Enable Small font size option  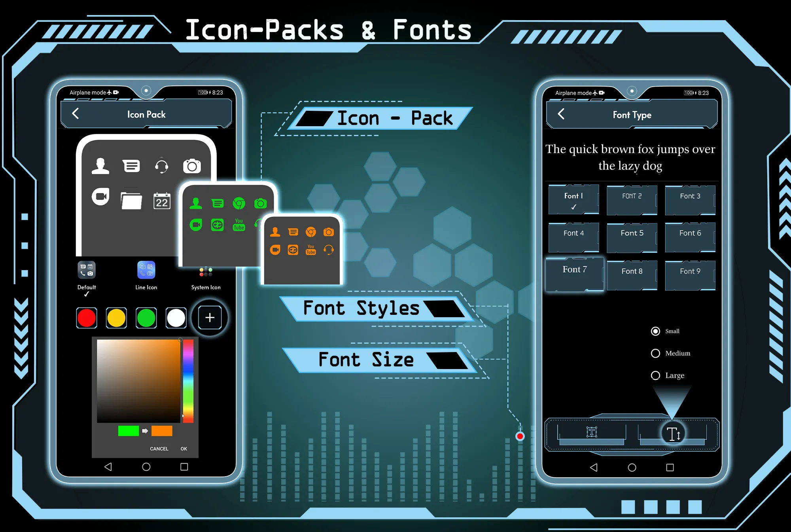point(656,331)
